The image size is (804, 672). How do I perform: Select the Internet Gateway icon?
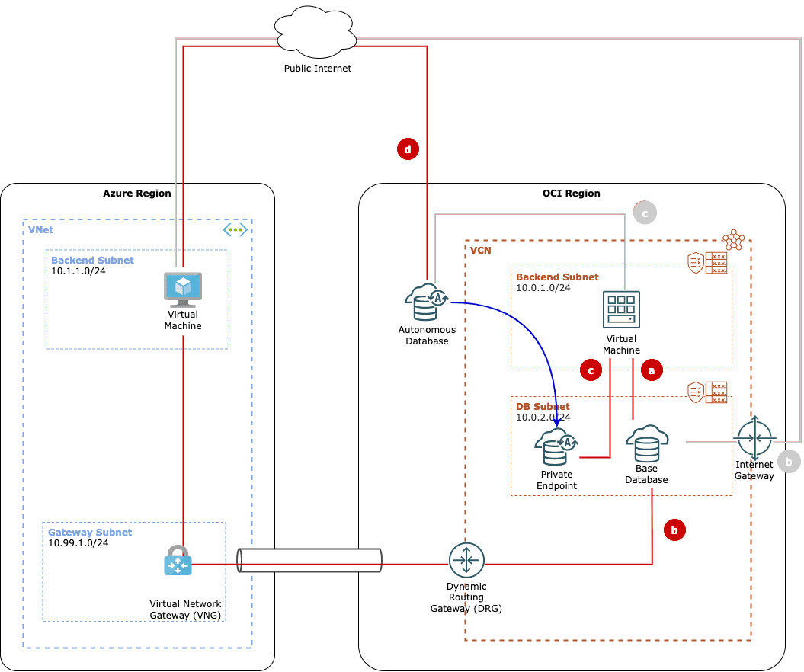click(x=754, y=438)
